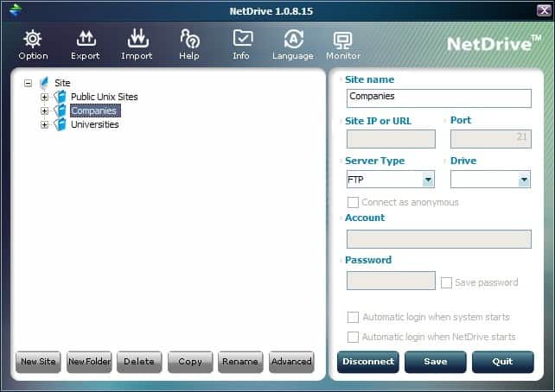Select the Companies tree item
The width and height of the screenshot is (555, 392).
[x=94, y=111]
